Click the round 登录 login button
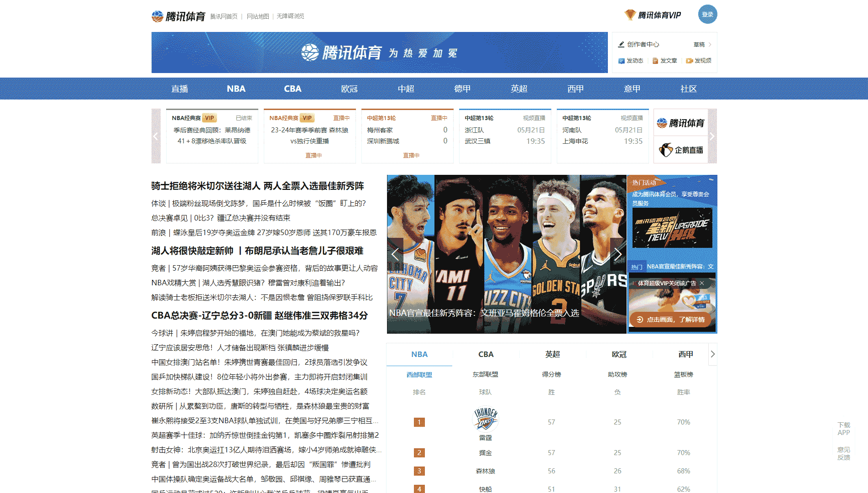Image resolution: width=868 pixels, height=493 pixels. tap(707, 14)
